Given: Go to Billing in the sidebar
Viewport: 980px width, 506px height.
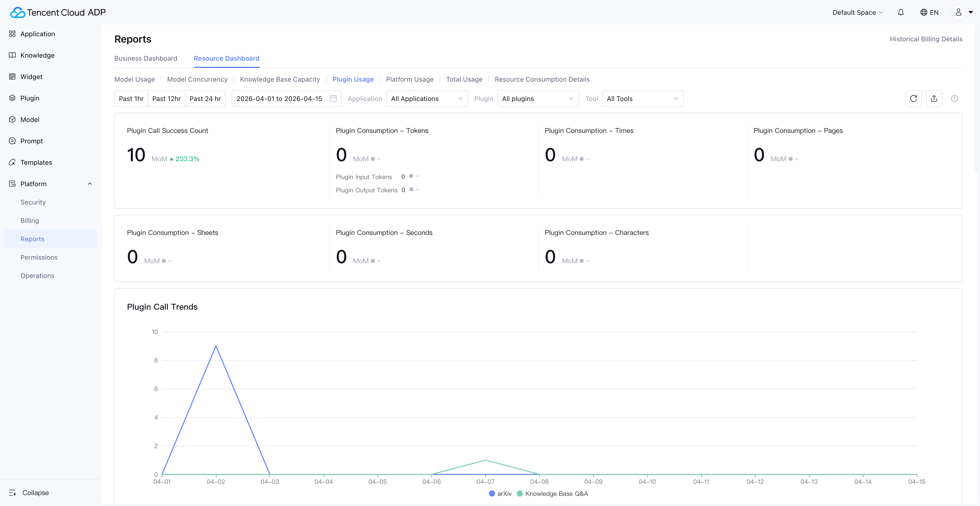Looking at the screenshot, I should pos(30,221).
